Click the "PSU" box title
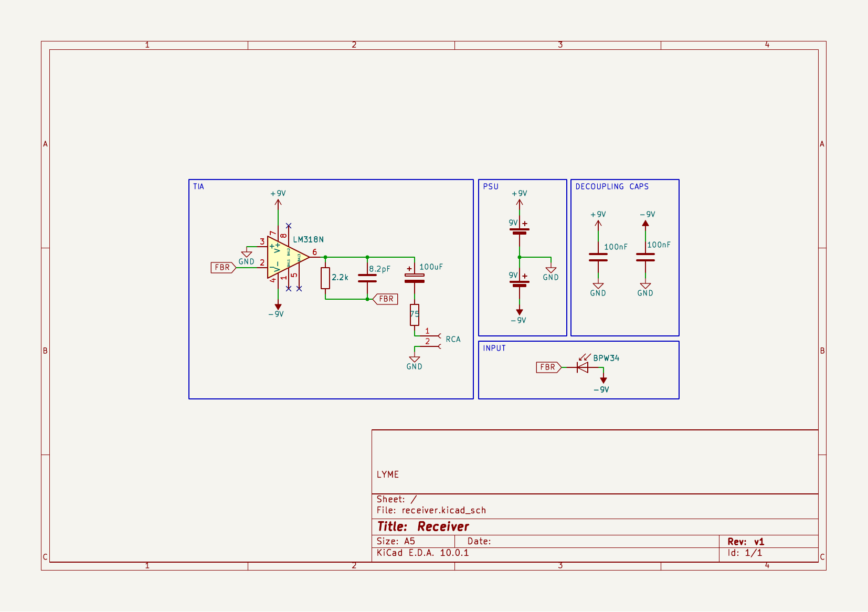Viewport: 868px width, 612px height. 491,187
